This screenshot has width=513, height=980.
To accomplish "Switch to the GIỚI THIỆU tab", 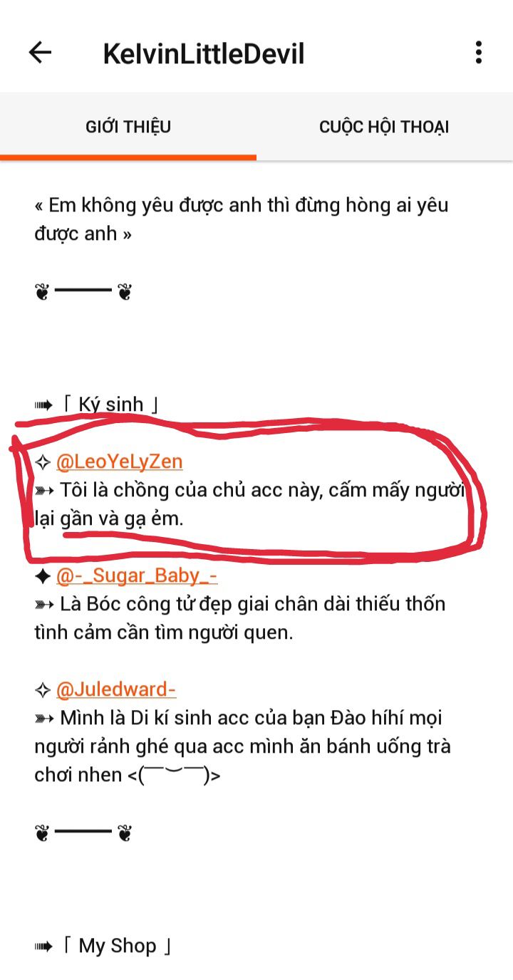I will [x=128, y=127].
